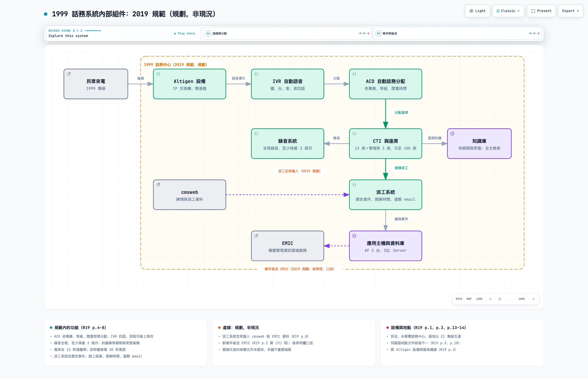Toggle the Light theme button
The image size is (588, 379).
click(x=477, y=11)
